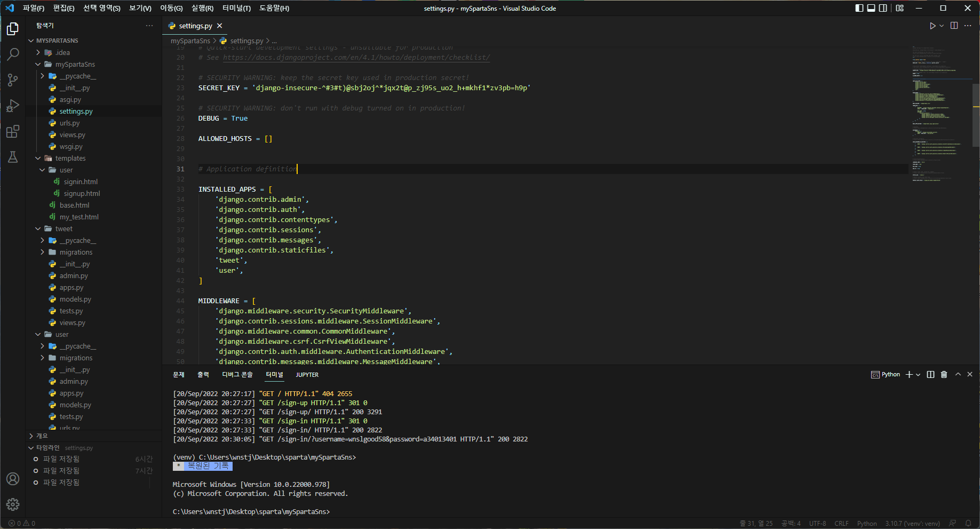Switch to the 출력 panel tab

203,375
